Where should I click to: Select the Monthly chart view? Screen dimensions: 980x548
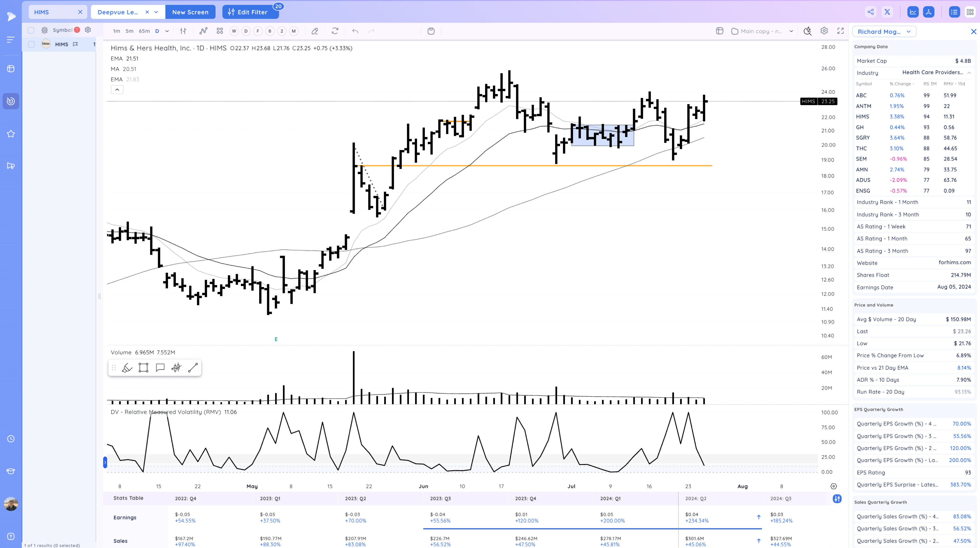(294, 31)
